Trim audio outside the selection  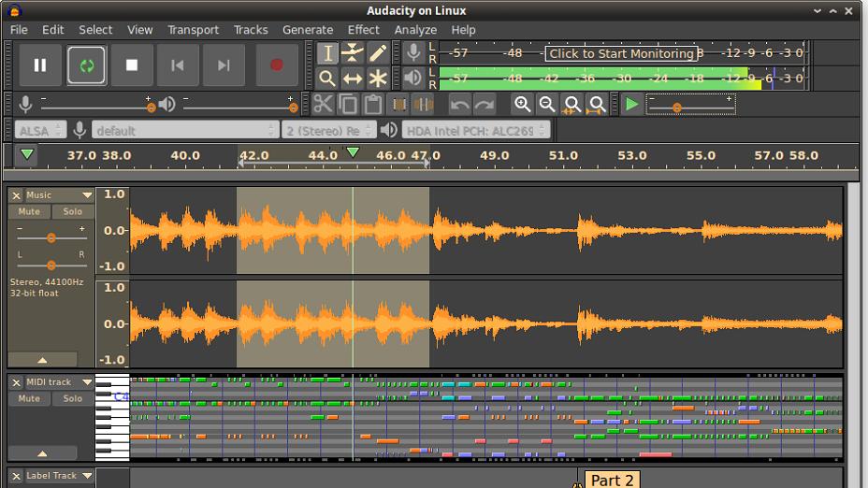pyautogui.click(x=398, y=104)
